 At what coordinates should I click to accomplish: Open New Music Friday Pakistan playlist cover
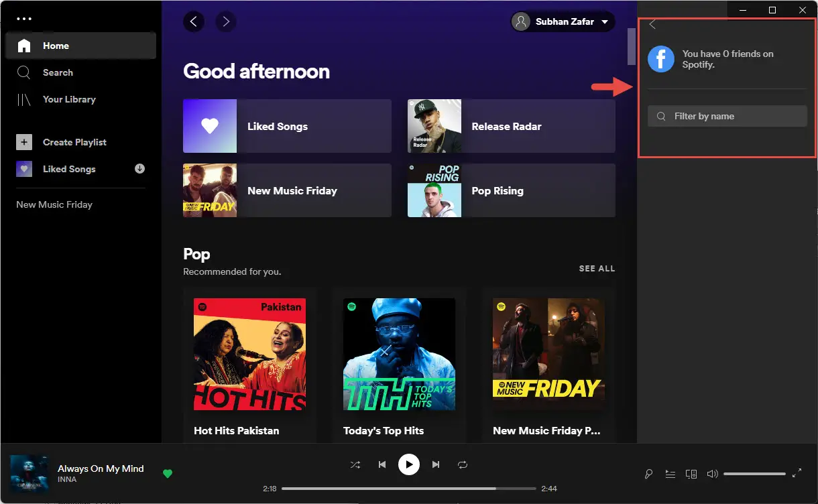click(548, 354)
